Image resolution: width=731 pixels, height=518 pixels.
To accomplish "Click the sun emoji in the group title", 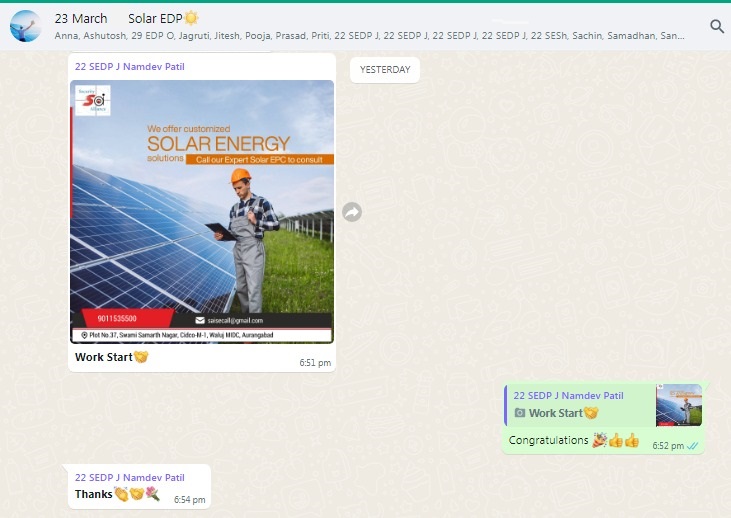I will point(191,19).
